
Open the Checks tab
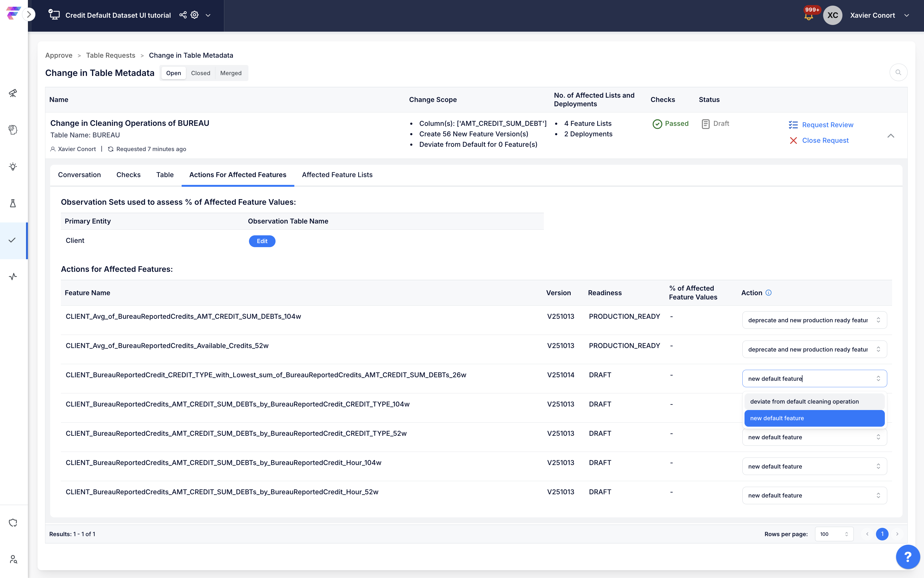click(x=129, y=175)
